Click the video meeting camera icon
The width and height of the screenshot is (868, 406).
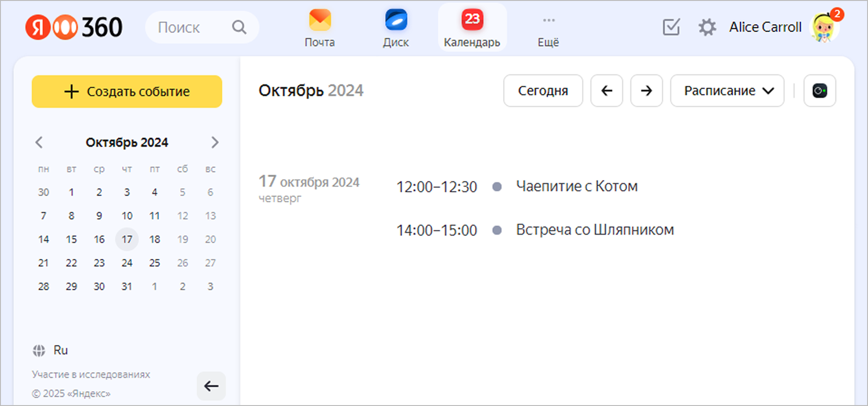coord(819,91)
